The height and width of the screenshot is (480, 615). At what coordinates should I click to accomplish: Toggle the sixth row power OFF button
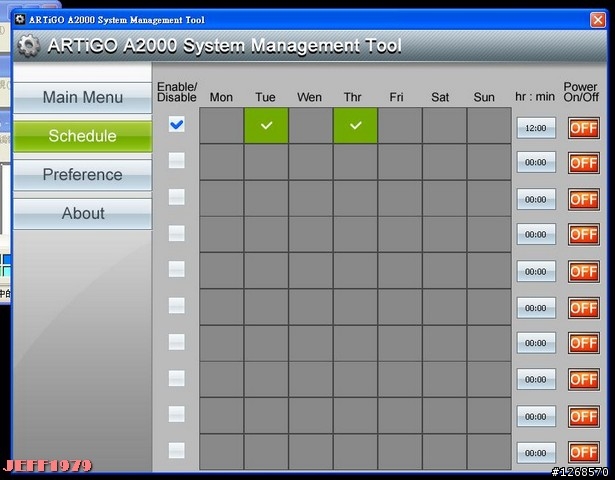point(584,308)
